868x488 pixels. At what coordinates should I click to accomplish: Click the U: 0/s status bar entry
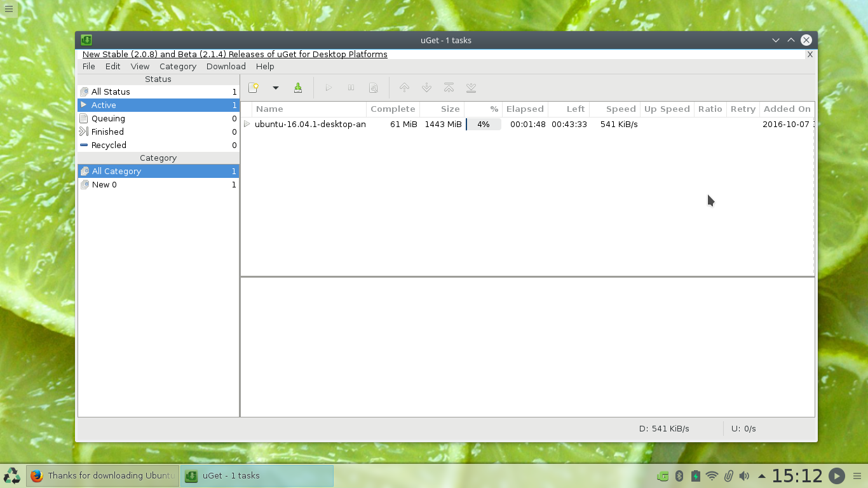pos(743,429)
